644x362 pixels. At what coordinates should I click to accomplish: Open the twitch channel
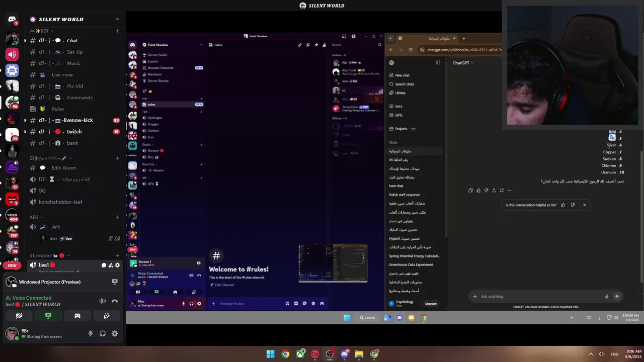74,131
